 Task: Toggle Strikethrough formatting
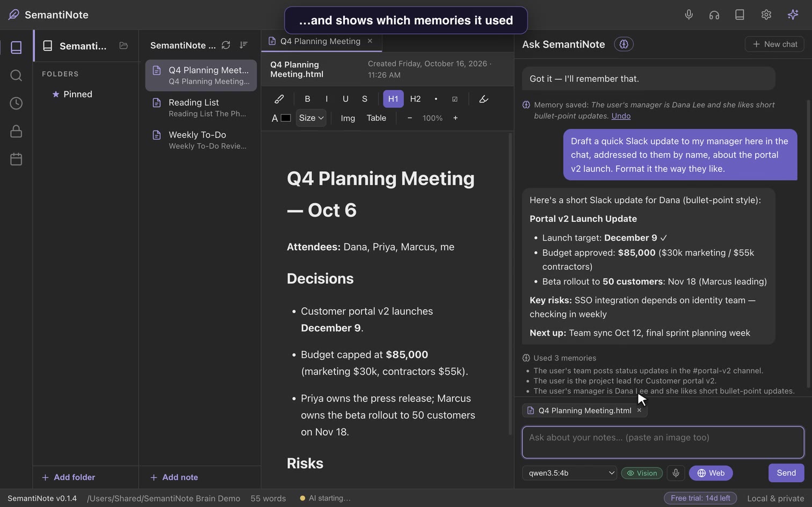click(x=365, y=99)
